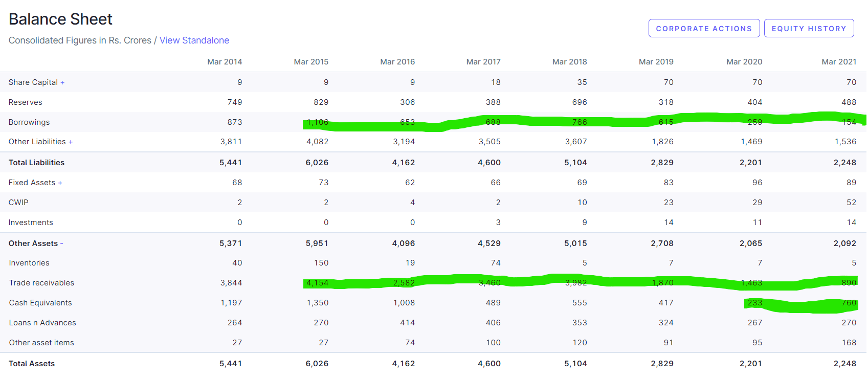This screenshot has height=378, width=868.
Task: Select the Loans n Advances row label
Action: coord(42,323)
